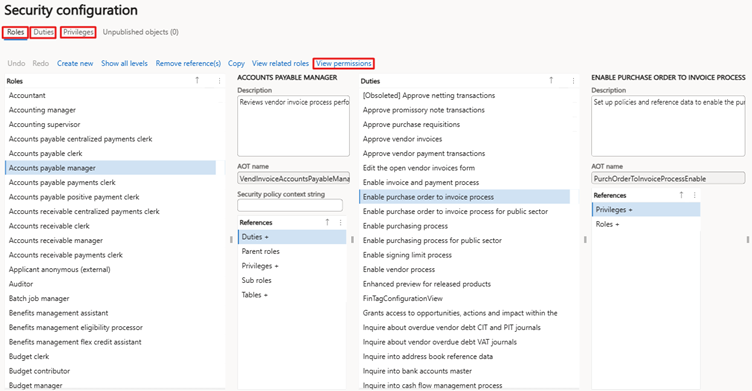The image size is (752, 391).
Task: Select Privileges in role References
Action: [292, 266]
